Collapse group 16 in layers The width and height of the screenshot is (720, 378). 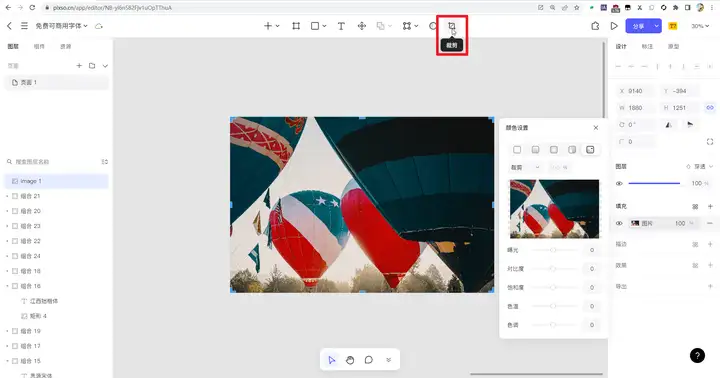pos(7,287)
